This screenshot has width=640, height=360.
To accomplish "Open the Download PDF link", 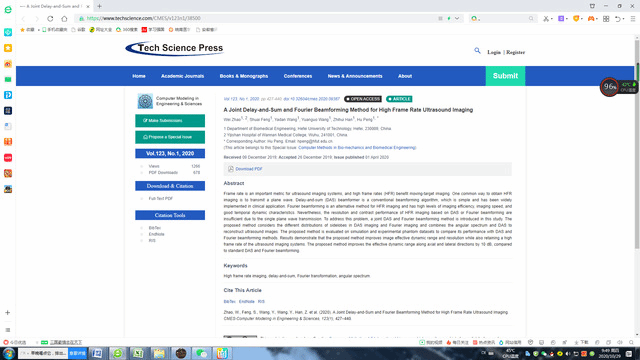I will coord(249,169).
